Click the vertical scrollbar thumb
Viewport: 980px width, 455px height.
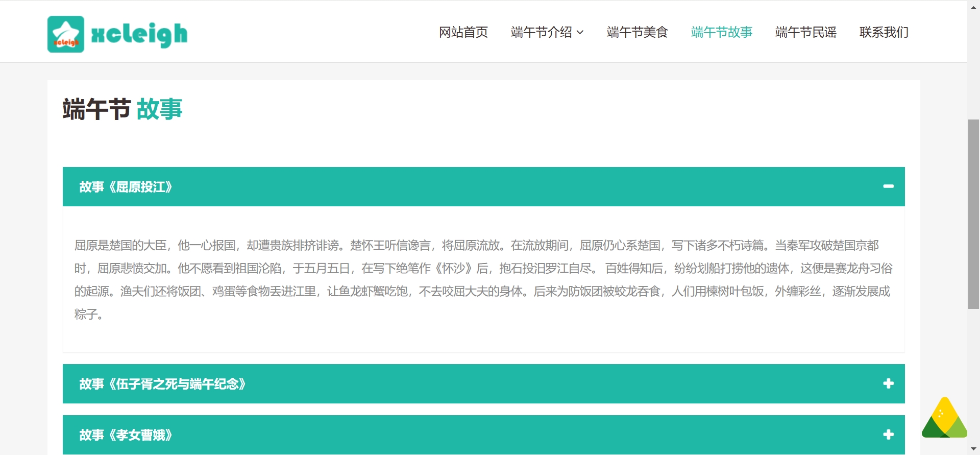pos(973,214)
